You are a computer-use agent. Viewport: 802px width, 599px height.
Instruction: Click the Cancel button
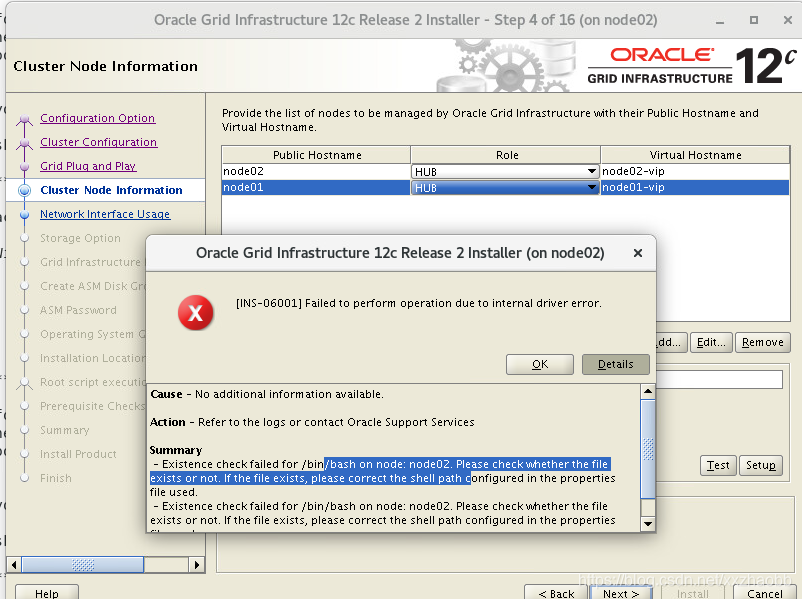[x=765, y=592]
